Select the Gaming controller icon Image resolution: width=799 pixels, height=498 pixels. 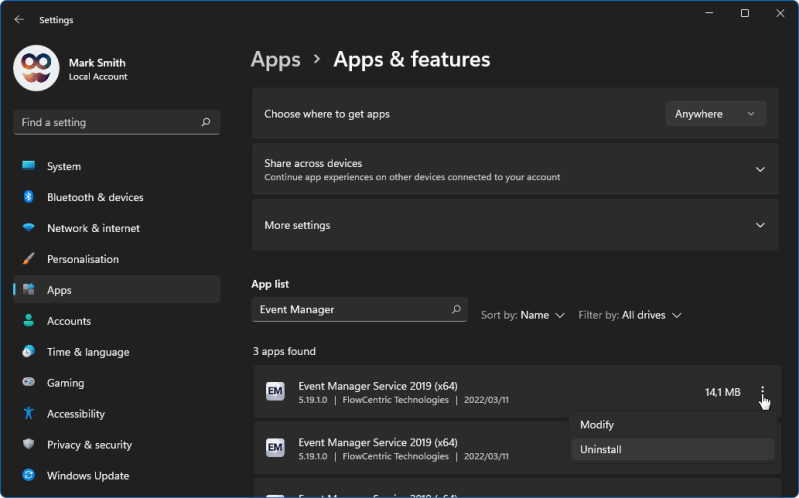29,382
